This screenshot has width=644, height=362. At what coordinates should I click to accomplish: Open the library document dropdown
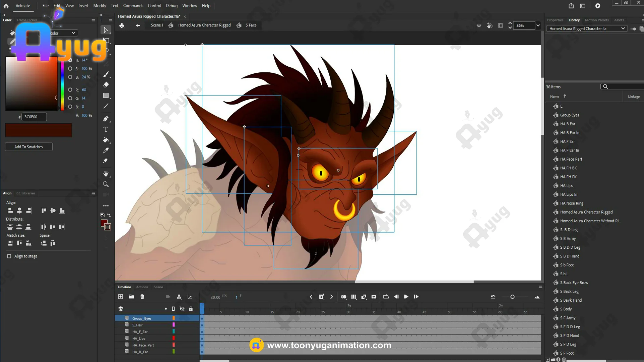[623, 28]
